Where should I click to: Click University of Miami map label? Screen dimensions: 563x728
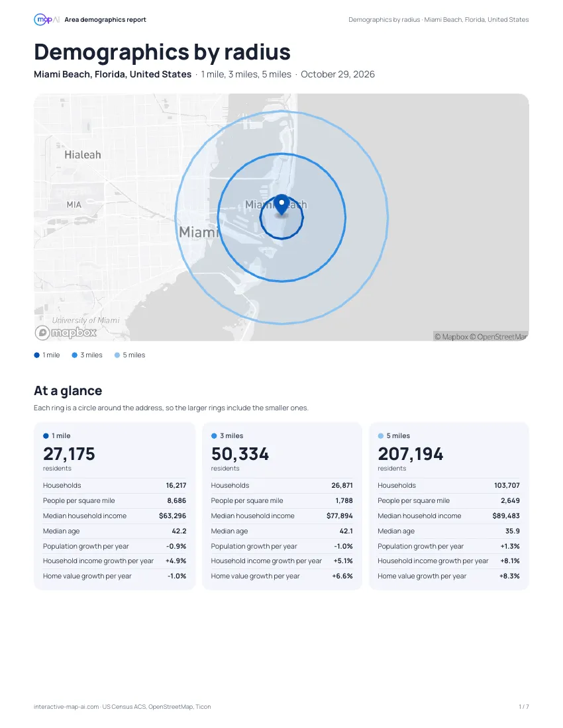coord(85,320)
